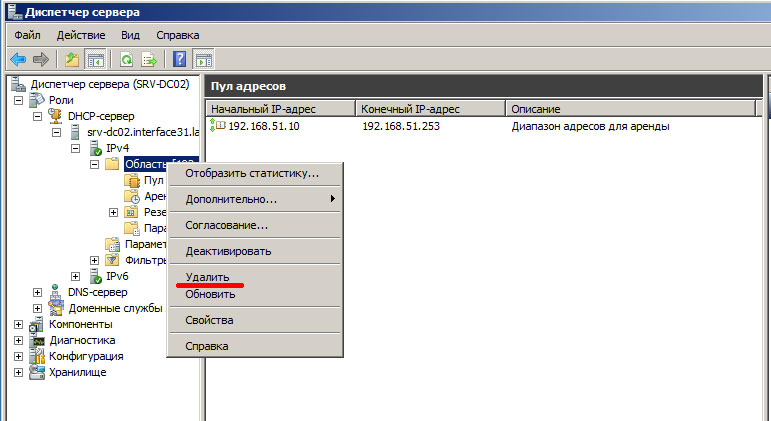771x421 pixels.
Task: Click the Diagnostics icon in tree
Action: coord(37,340)
